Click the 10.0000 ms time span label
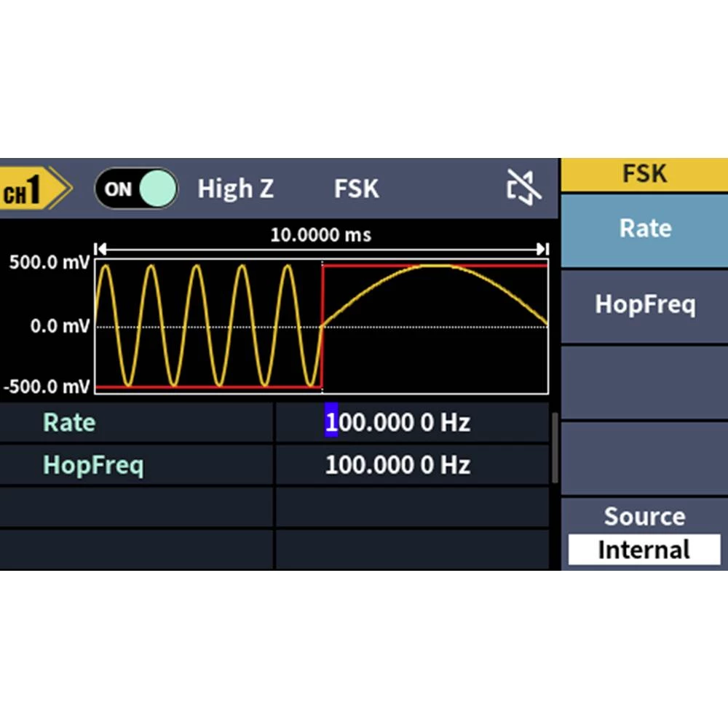The image size is (728, 728). [320, 235]
